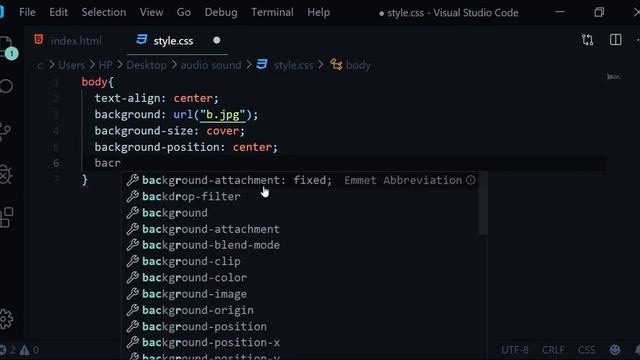Place cursor on background-size: cover line
640x360 pixels.
170,131
